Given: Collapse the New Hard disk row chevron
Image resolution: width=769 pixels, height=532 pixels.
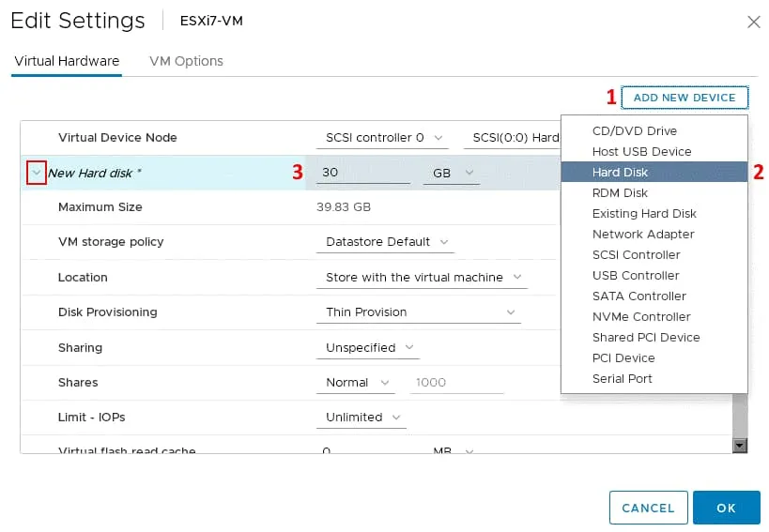Looking at the screenshot, I should point(37,173).
